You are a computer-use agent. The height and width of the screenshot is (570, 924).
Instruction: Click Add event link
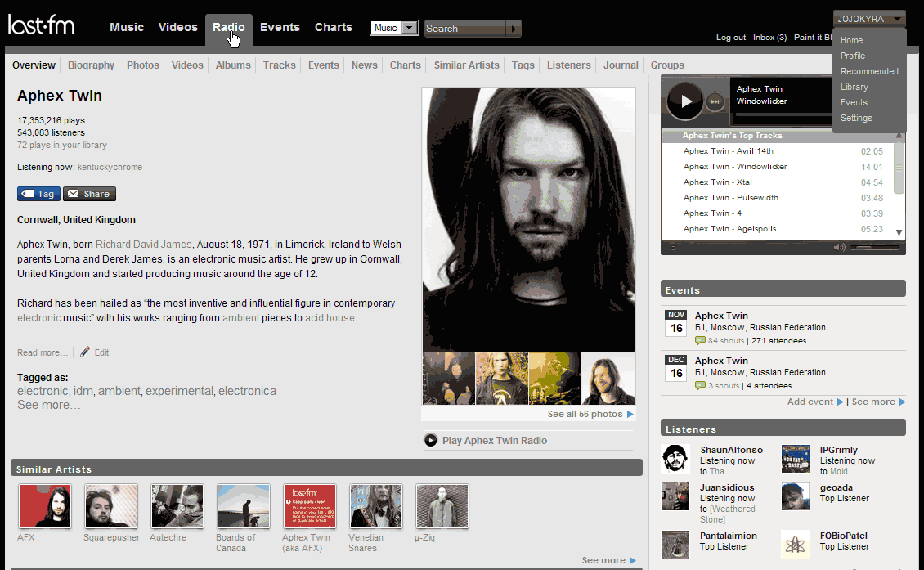tap(810, 402)
